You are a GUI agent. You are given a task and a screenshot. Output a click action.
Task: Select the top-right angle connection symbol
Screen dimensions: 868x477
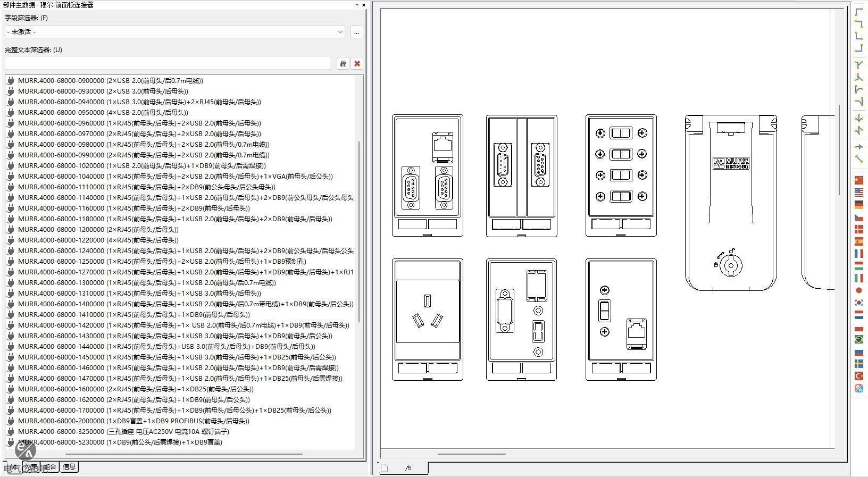coord(858,24)
